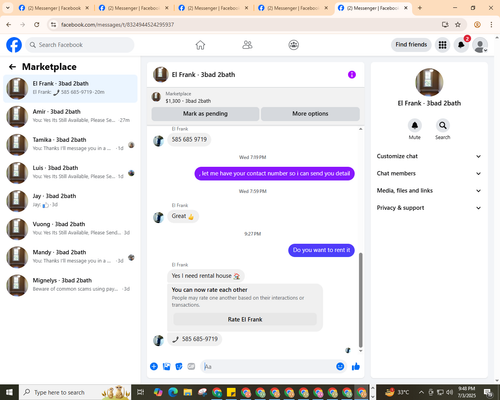Image resolution: width=500 pixels, height=400 pixels.
Task: Open the purple conversation info icon
Action: 352,75
